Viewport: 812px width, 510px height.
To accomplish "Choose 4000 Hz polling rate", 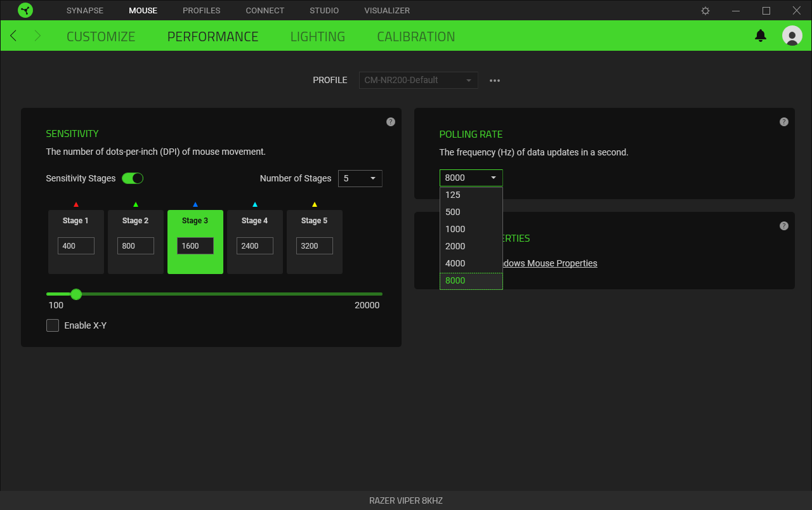I will coord(471,263).
